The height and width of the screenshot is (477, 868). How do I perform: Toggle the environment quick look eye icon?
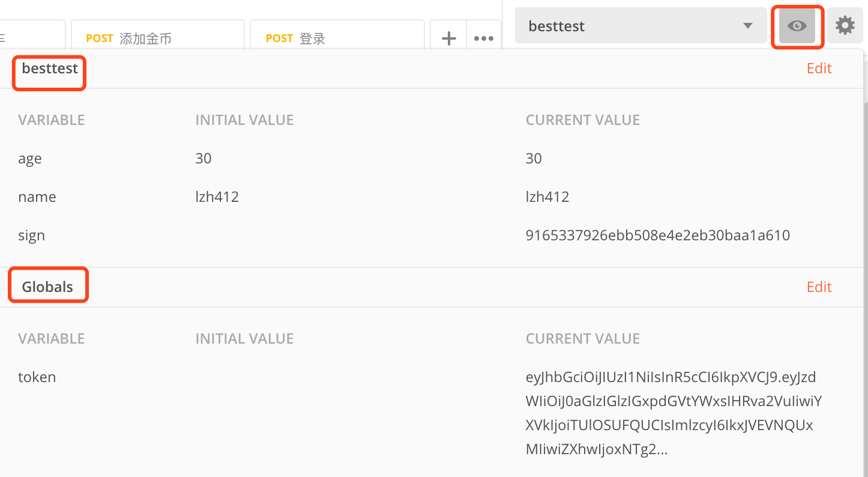click(797, 26)
